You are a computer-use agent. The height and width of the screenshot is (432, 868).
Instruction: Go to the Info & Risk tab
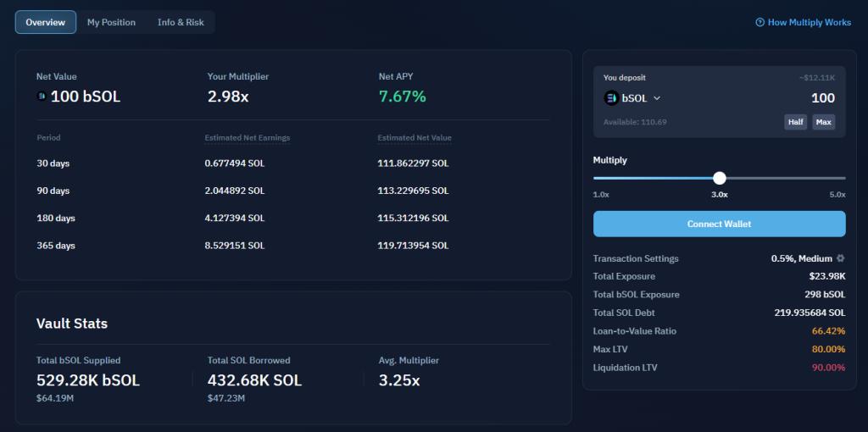[181, 22]
